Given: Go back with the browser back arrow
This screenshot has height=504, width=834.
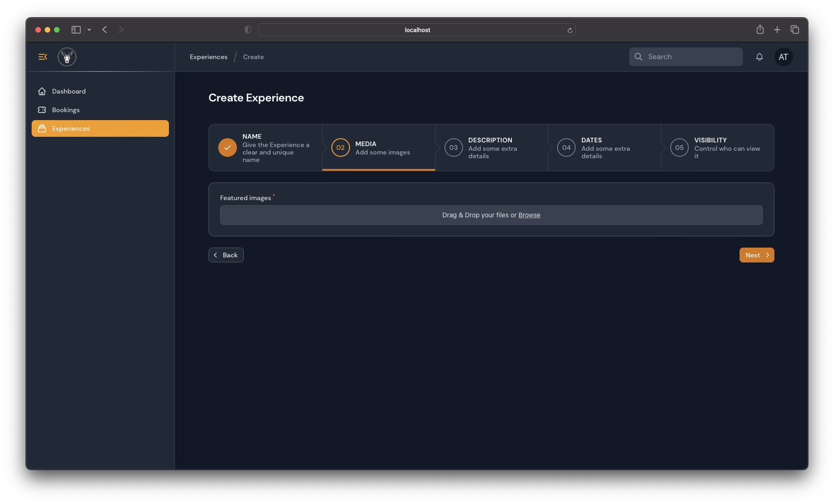Looking at the screenshot, I should pyautogui.click(x=105, y=30).
